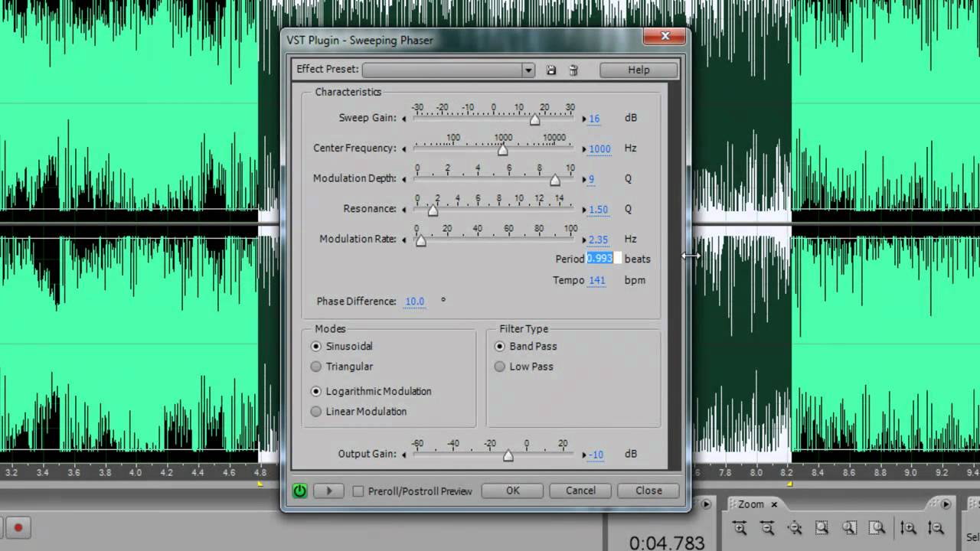
Task: Click Zoom In Horizontally icon in Zoom panel
Action: (740, 527)
